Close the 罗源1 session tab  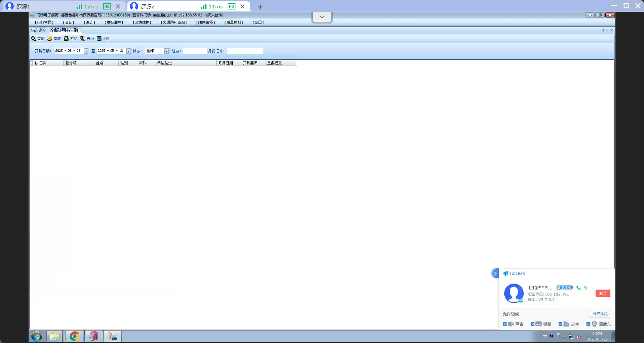118,6
